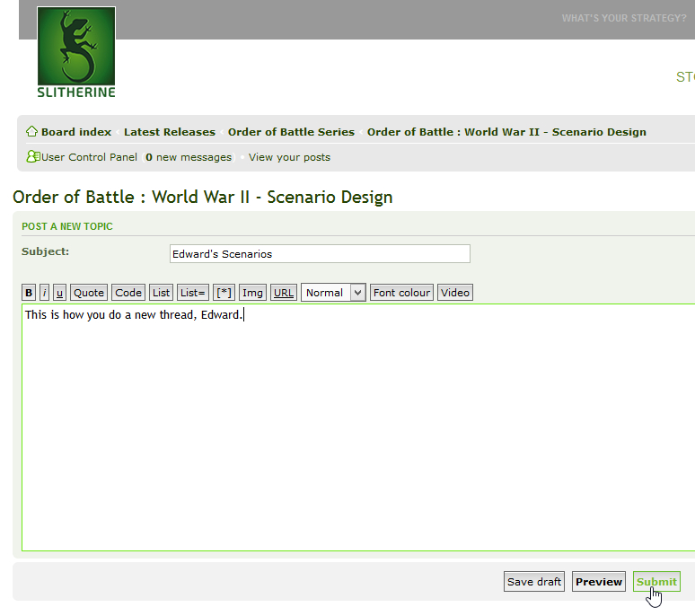Insert a list item [*] tag

pos(224,293)
